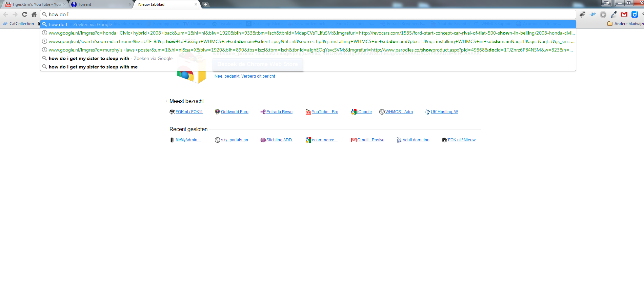Click into the address bar text field

(x=305, y=14)
